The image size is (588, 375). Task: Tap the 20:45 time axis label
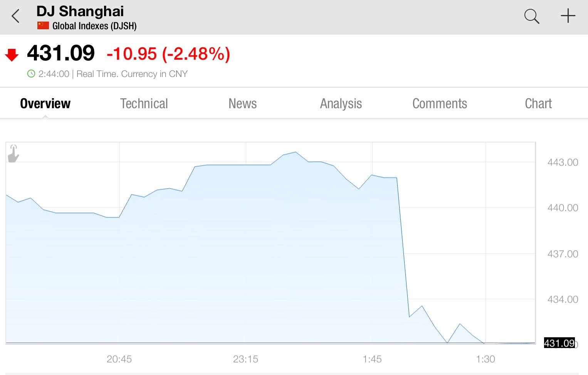point(119,359)
